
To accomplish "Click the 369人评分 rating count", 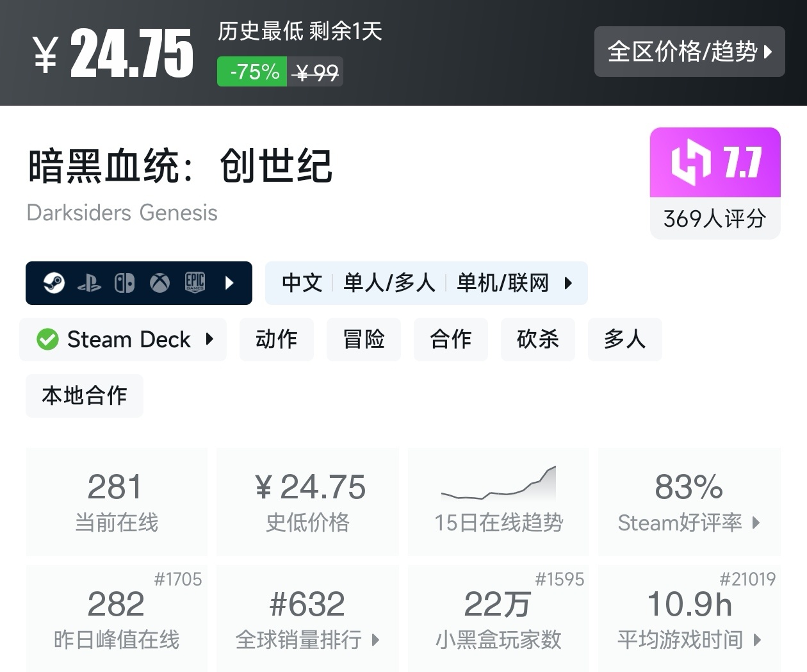I will pos(715,219).
